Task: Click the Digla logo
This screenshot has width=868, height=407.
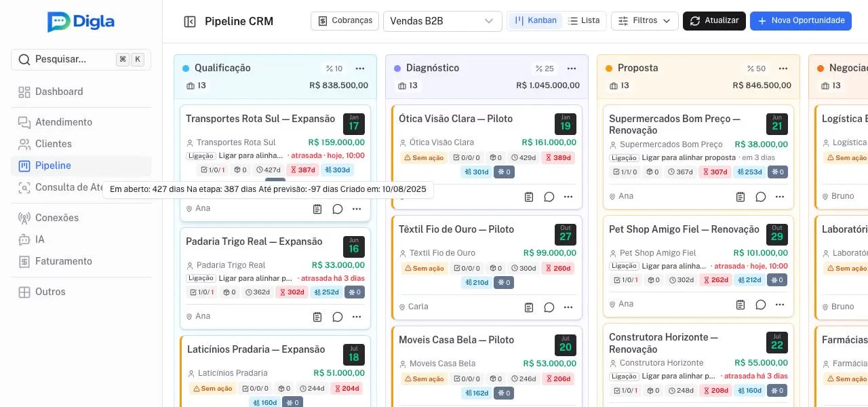Action: pyautogui.click(x=81, y=22)
